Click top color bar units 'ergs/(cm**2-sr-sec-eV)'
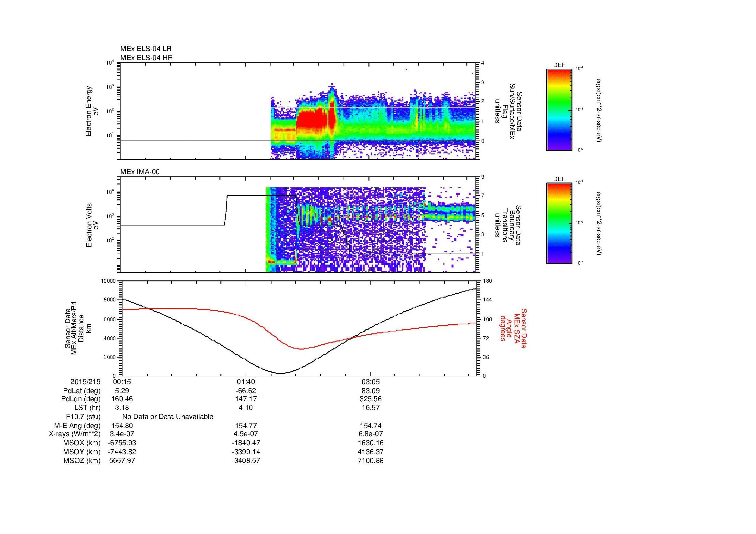This screenshot has height=534, width=756. pyautogui.click(x=600, y=110)
